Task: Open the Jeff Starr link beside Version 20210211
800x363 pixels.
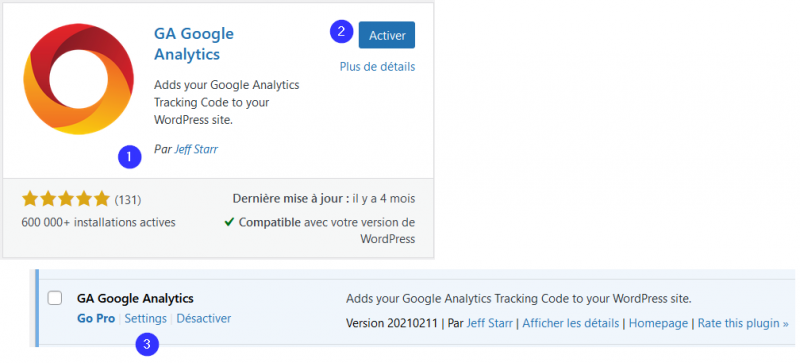Action: click(x=489, y=323)
